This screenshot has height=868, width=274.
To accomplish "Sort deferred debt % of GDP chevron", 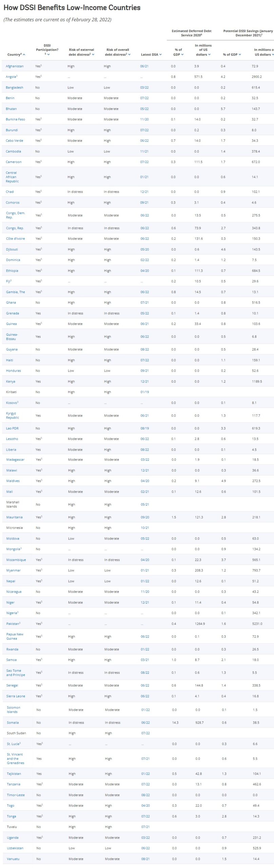I will coord(182,54).
